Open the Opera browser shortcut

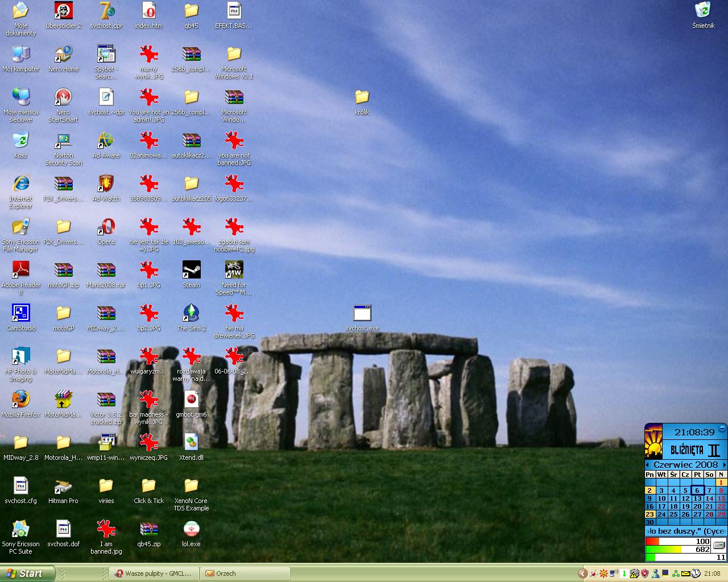click(x=106, y=227)
